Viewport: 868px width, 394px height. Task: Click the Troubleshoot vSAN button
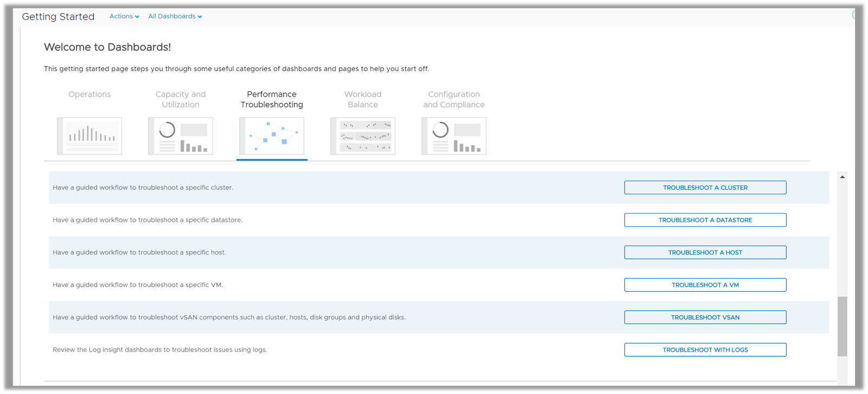click(705, 318)
